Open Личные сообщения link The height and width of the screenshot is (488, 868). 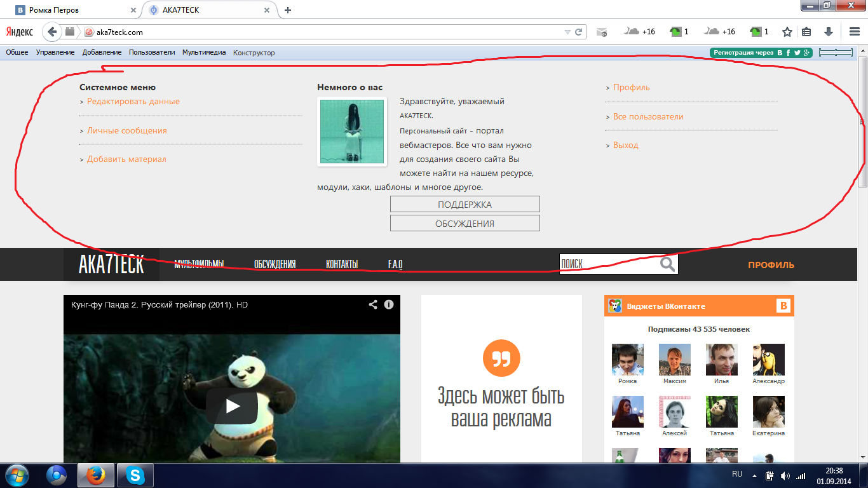127,130
